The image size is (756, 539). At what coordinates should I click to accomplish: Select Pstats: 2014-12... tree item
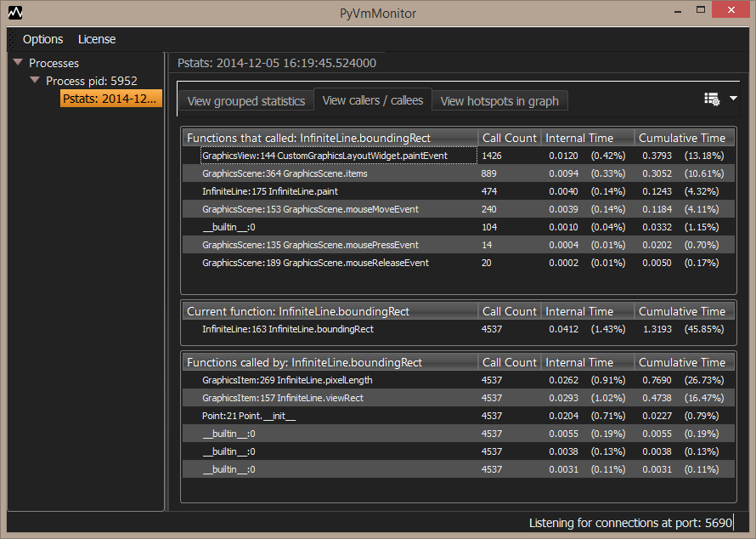tap(110, 99)
